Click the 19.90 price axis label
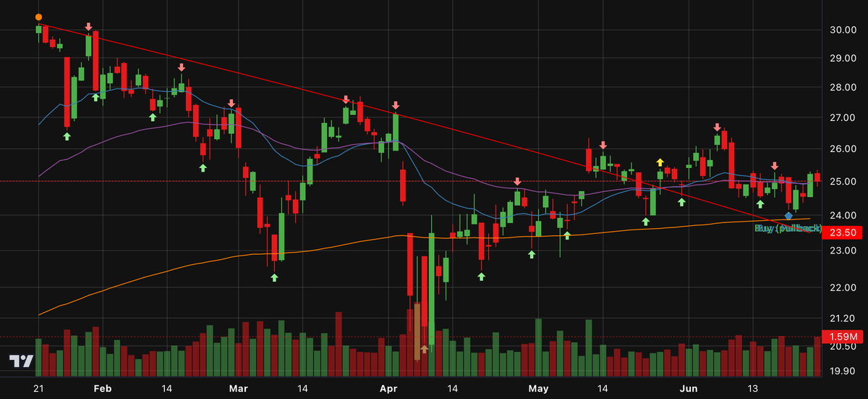Screen dimensions: 868x399 pos(843,371)
